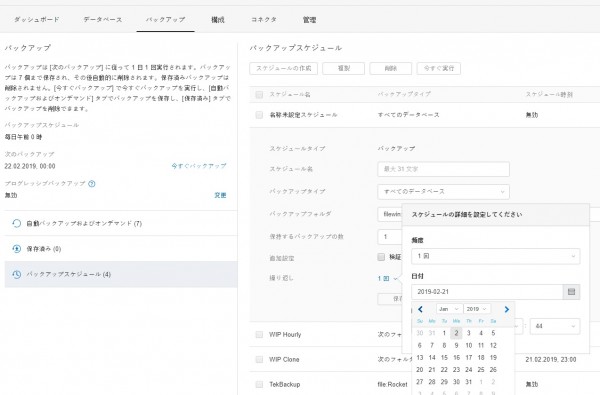Screen dimensions: 600x395
Task: Open the minutes dropdown showing 44
Action: (x=555, y=326)
